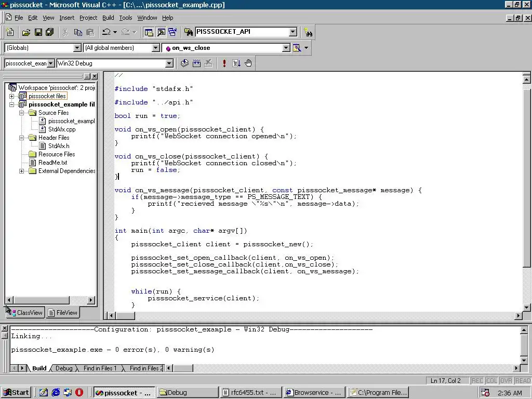The height and width of the screenshot is (399, 532).
Task: Launch Opera quick launch icon
Action: (x=79, y=393)
